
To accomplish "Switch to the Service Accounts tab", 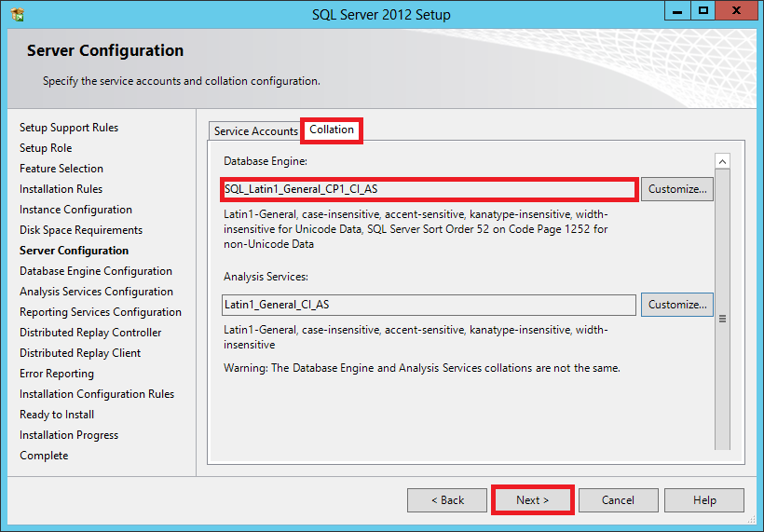I will pos(255,131).
